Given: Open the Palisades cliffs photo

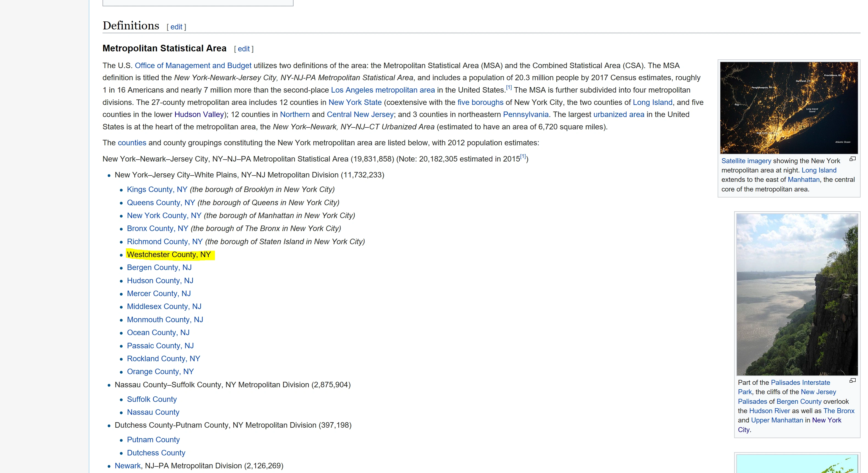Looking at the screenshot, I should 797,294.
